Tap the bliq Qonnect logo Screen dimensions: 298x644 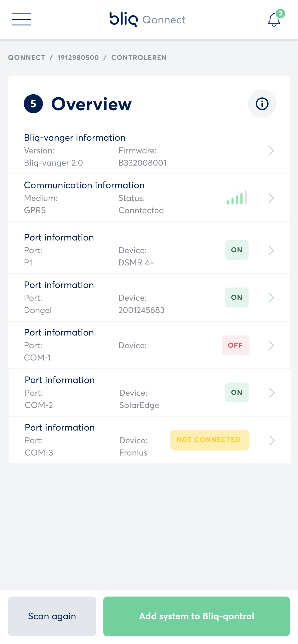point(148,19)
